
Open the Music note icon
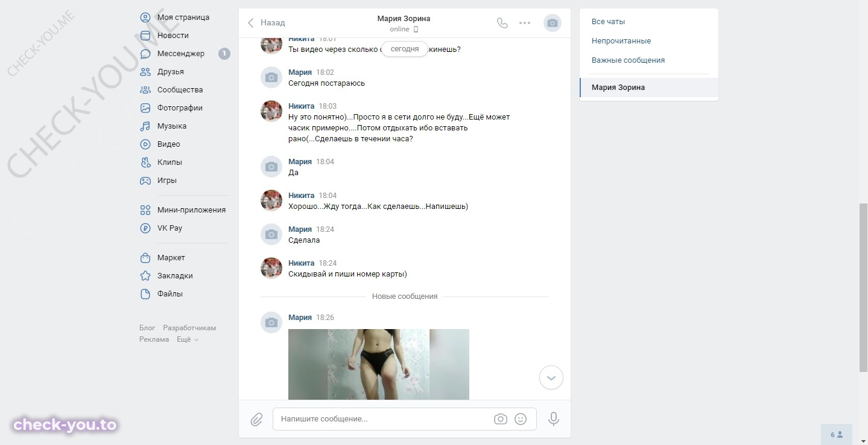(x=145, y=126)
